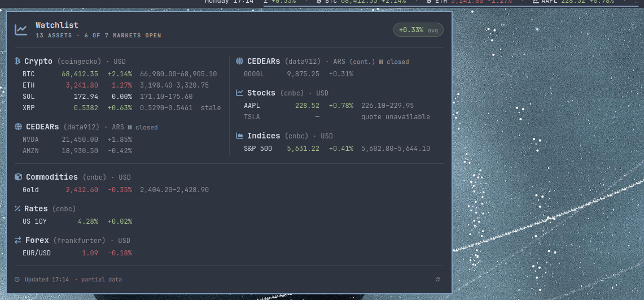Viewport: 644px width, 300px height.
Task: Select the Crypto section heading
Action: tap(38, 61)
